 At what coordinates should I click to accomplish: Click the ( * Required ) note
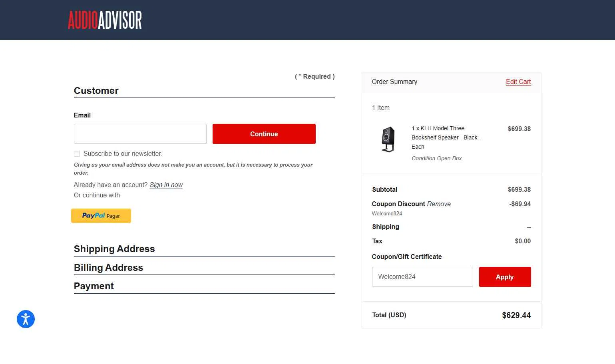[x=315, y=76]
